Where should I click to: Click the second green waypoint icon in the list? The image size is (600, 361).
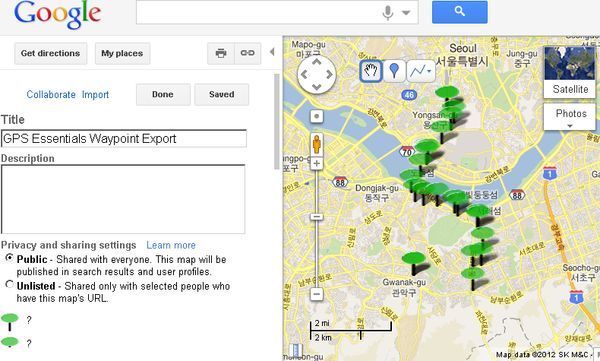point(10,342)
